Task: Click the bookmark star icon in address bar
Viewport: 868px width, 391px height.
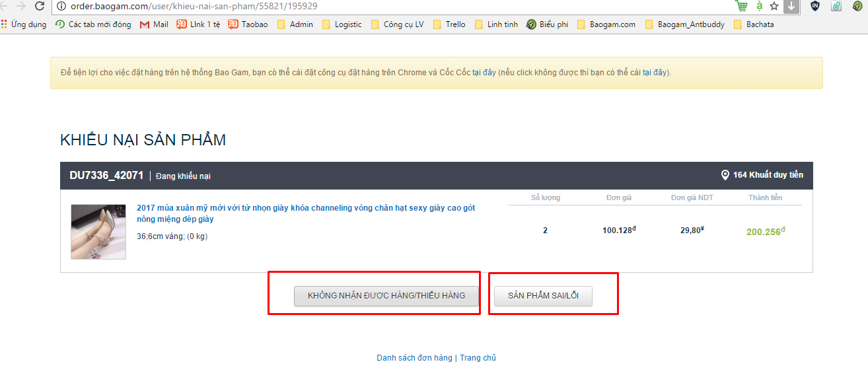Action: click(x=774, y=6)
